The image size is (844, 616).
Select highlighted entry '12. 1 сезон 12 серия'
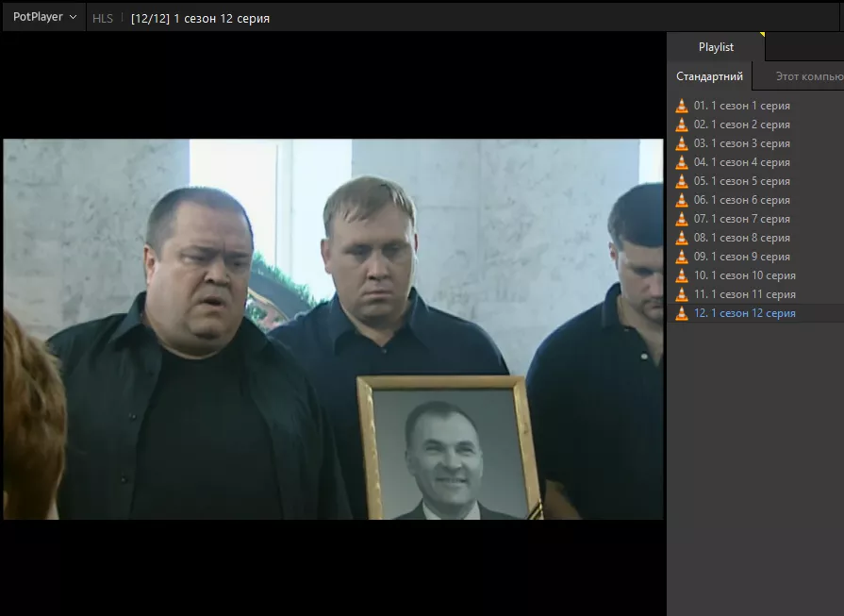coord(755,313)
